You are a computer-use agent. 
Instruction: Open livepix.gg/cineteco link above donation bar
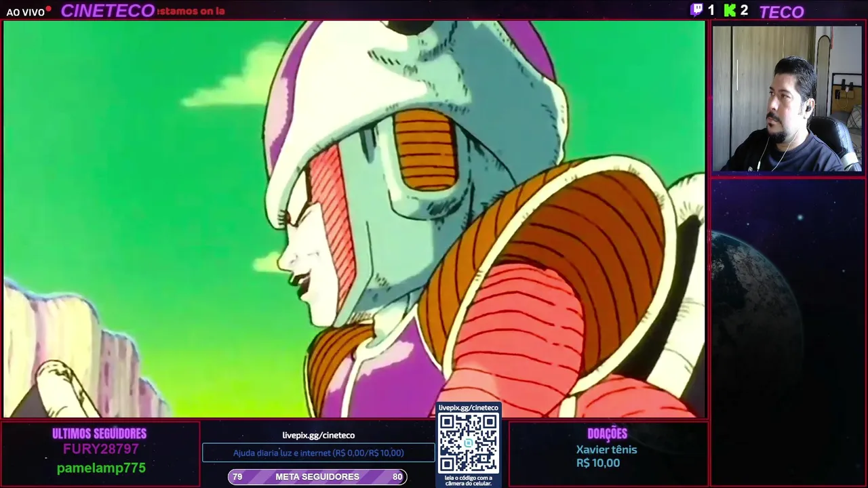[319, 435]
